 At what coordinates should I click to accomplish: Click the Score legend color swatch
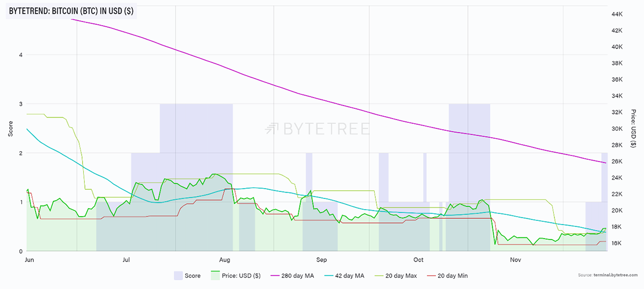pyautogui.click(x=178, y=276)
